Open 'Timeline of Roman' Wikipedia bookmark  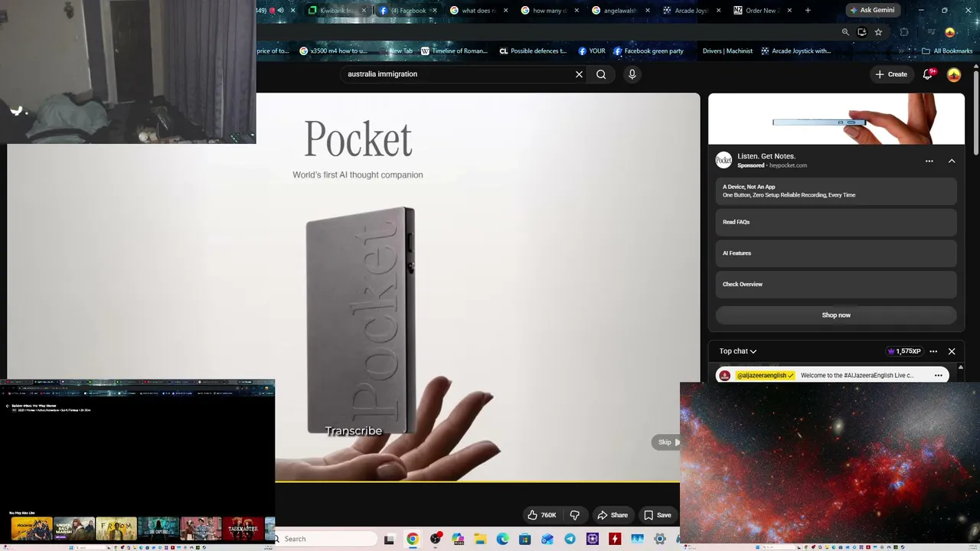pos(454,51)
